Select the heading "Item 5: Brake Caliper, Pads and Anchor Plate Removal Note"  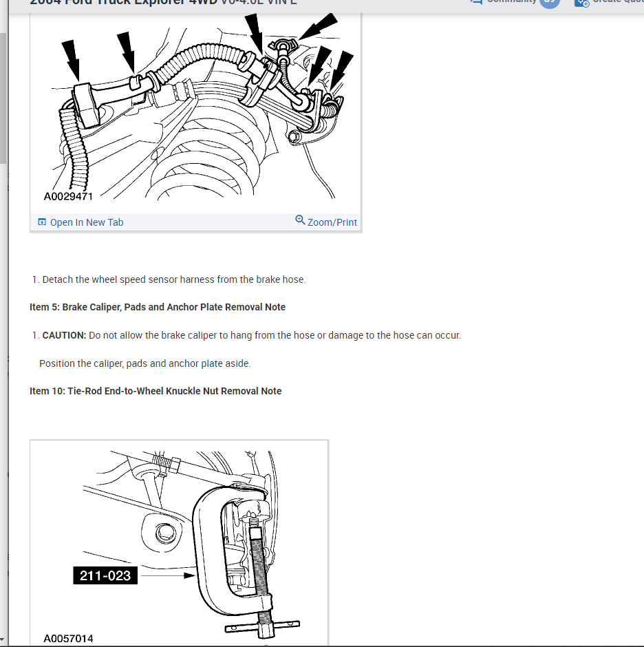point(158,307)
